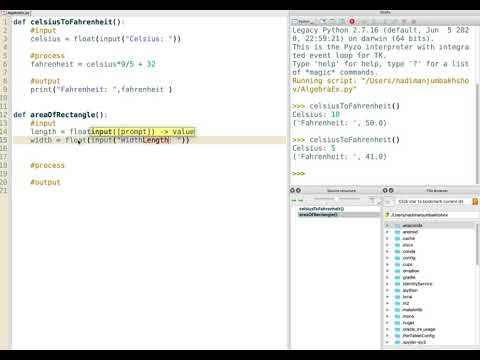Expand the .config folder

[x=387, y=258]
